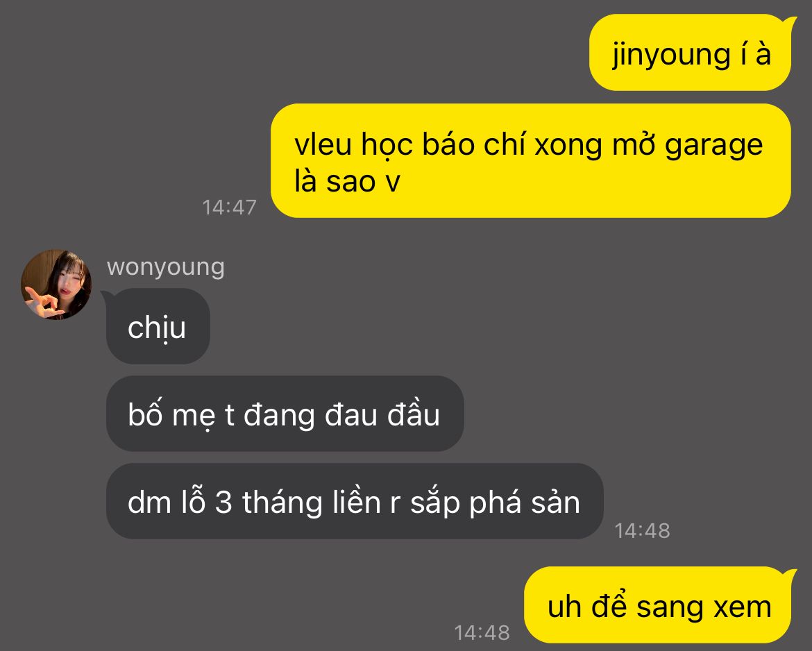Click the 14:47 timestamp

pos(230,208)
